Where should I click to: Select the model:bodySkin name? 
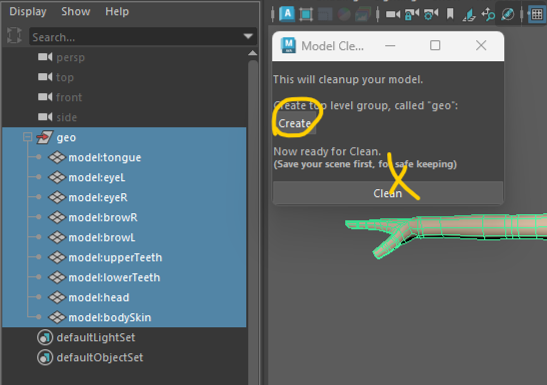110,318
